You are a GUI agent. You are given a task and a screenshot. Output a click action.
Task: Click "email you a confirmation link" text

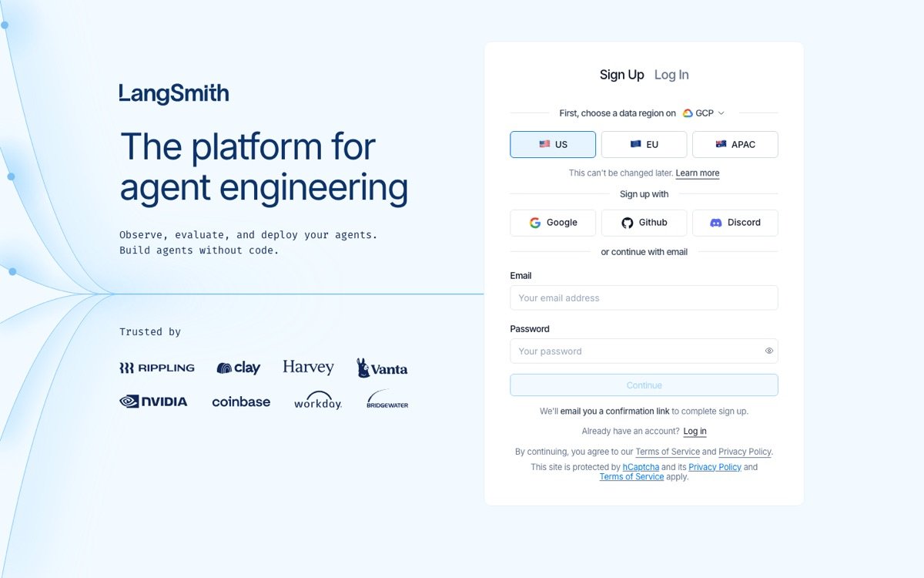[614, 412]
